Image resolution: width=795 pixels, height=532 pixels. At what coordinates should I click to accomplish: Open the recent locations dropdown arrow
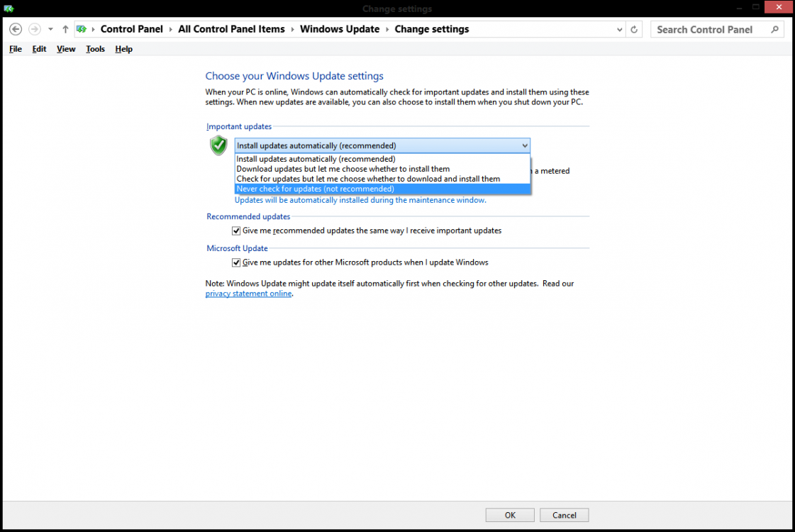[50, 29]
